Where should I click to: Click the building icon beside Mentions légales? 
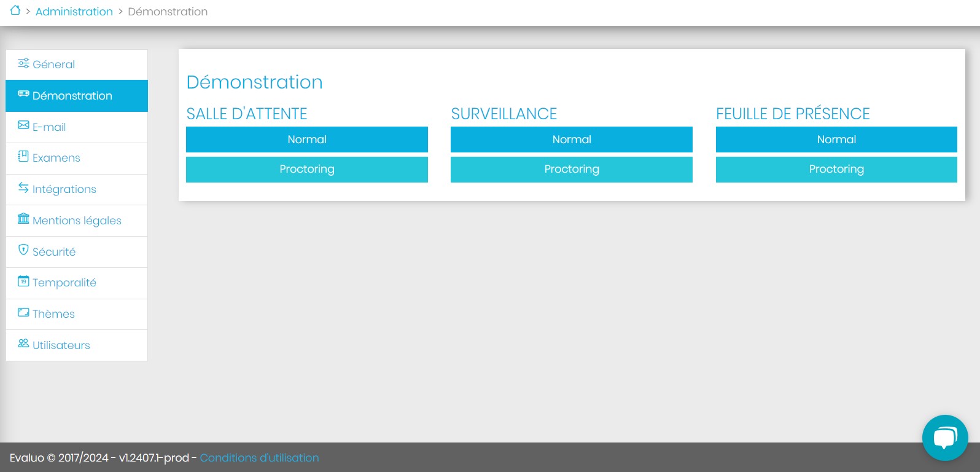[x=23, y=219]
